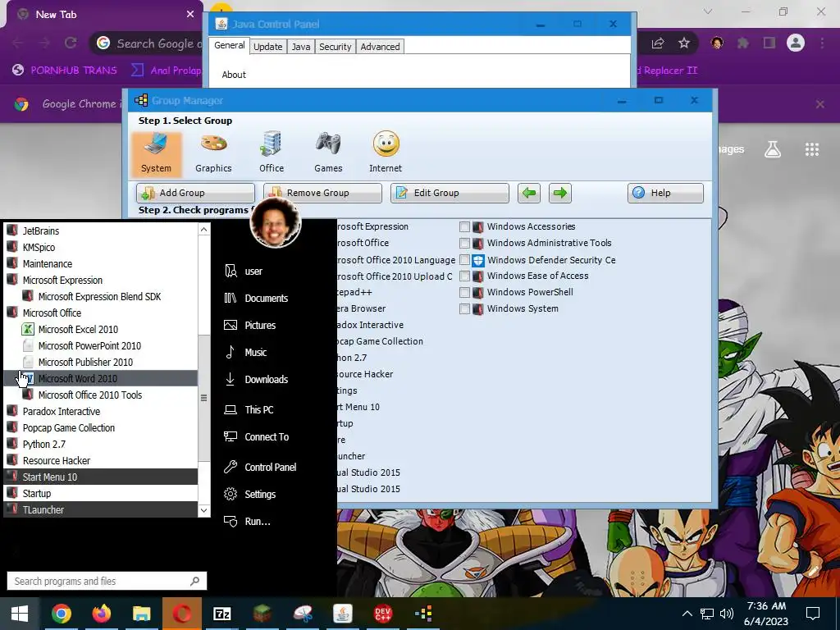Open Firefox from the taskbar
The height and width of the screenshot is (630, 840).
tap(101, 614)
